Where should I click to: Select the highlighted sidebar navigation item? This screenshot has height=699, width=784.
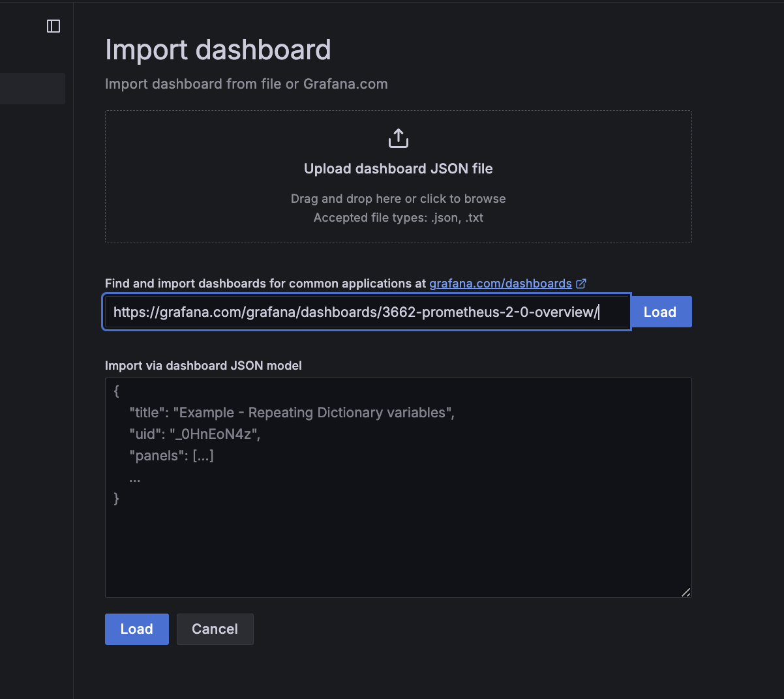(x=33, y=89)
